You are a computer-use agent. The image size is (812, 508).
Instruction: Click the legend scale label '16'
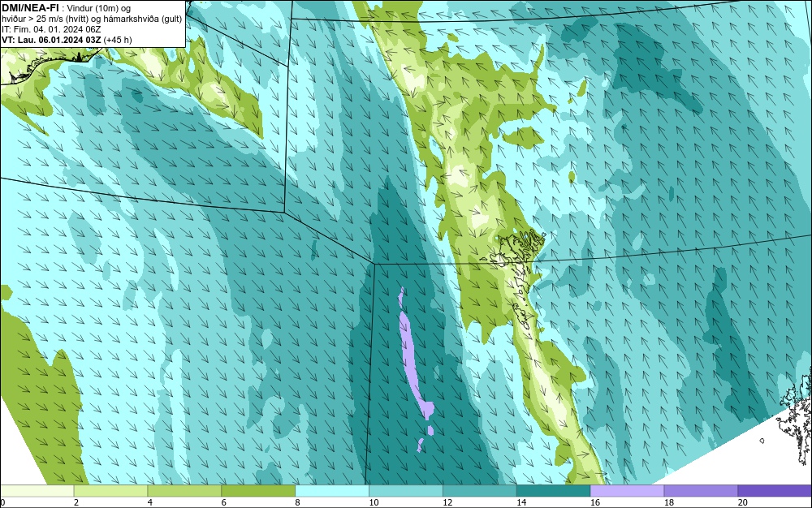tap(595, 502)
